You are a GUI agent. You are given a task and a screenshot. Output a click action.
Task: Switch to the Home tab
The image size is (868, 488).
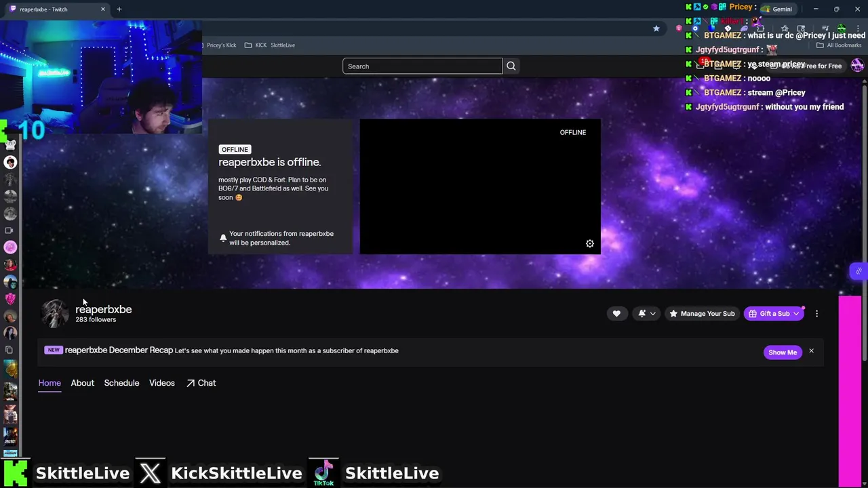[50, 383]
